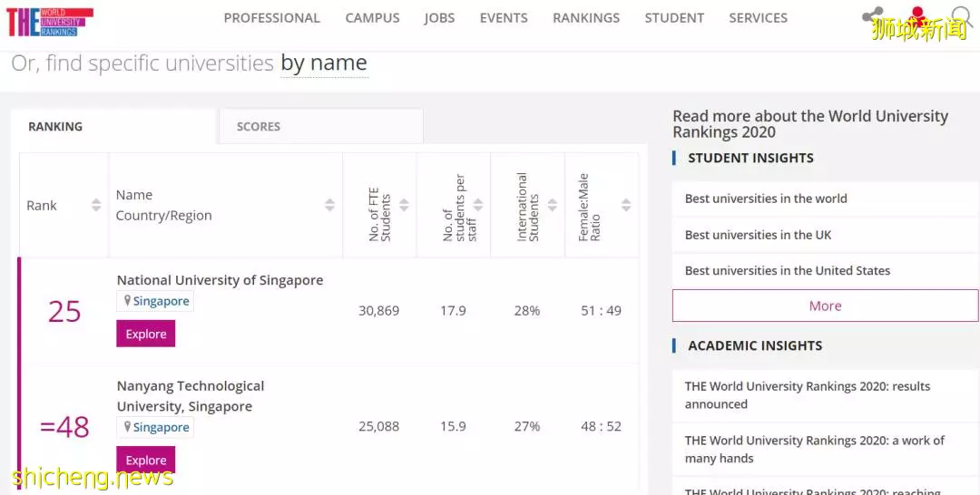Open the JOBS menu
The height and width of the screenshot is (495, 980).
click(x=439, y=18)
